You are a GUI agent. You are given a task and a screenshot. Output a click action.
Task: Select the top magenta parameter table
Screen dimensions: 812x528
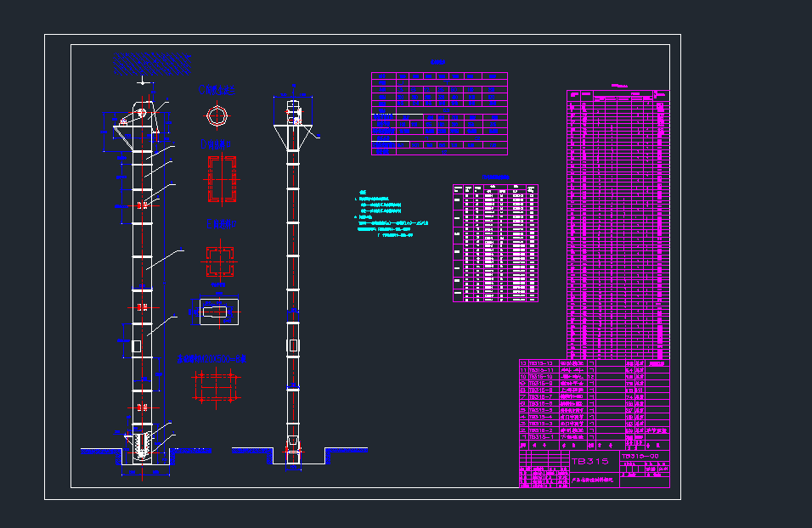click(439, 114)
